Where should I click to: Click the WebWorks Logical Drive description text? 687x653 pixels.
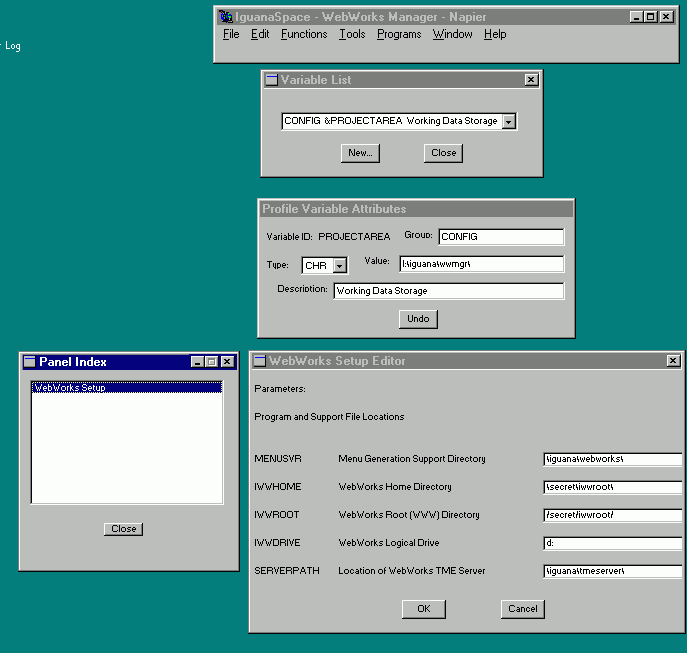point(389,543)
